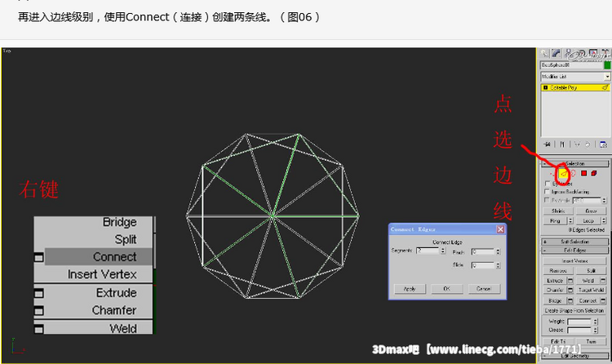Click the Insert Vertex panel button
The width and height of the screenshot is (612, 364).
574,261
